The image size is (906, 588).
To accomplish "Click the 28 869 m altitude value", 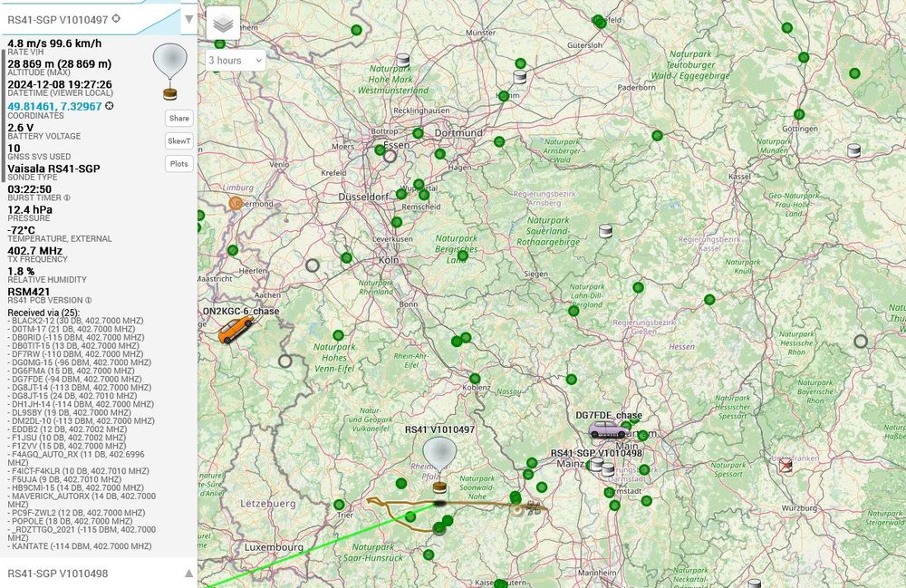I will coord(60,63).
